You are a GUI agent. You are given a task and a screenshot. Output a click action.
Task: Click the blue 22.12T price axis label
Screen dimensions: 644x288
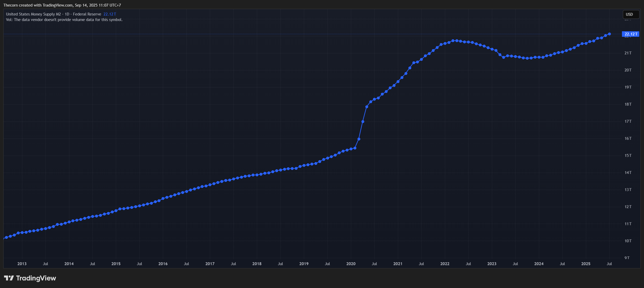[630, 34]
